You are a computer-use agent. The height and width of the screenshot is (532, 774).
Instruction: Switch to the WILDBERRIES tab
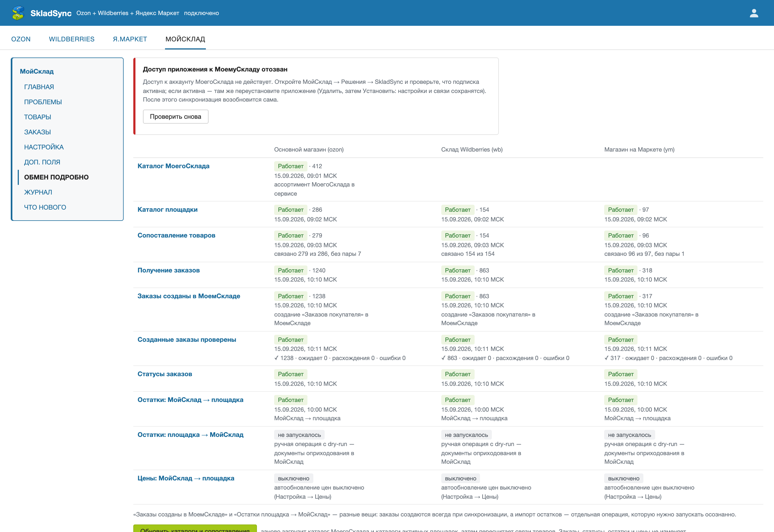pos(72,39)
